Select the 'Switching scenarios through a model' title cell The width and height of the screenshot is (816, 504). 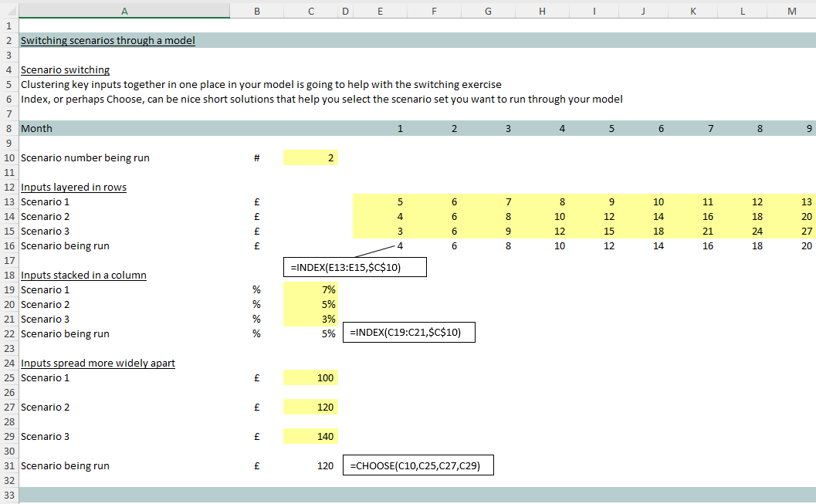point(108,41)
